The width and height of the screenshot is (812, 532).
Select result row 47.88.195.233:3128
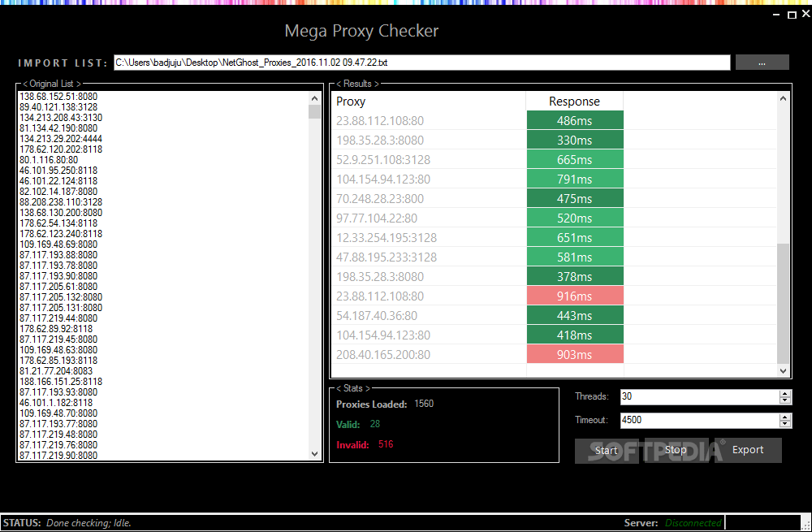point(554,257)
